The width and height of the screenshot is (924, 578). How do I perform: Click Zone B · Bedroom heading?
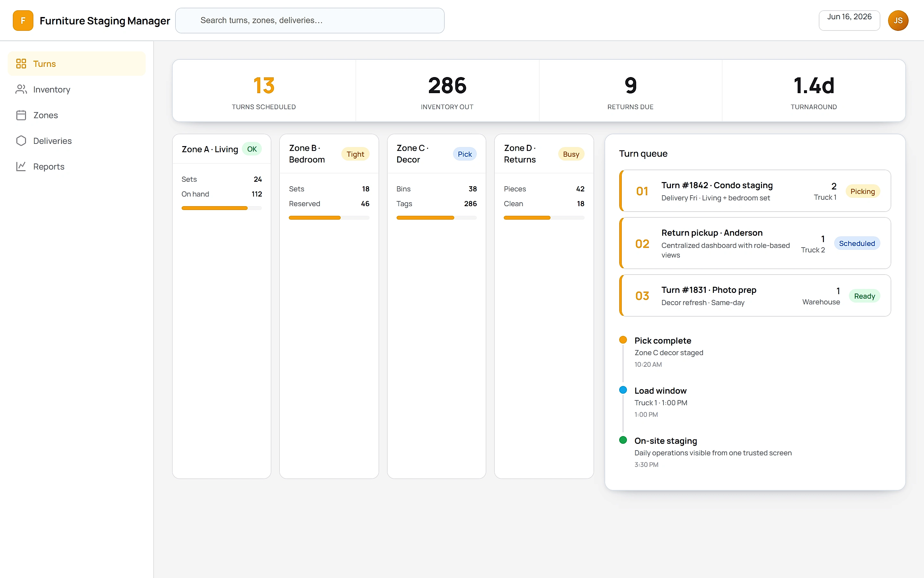[307, 154]
